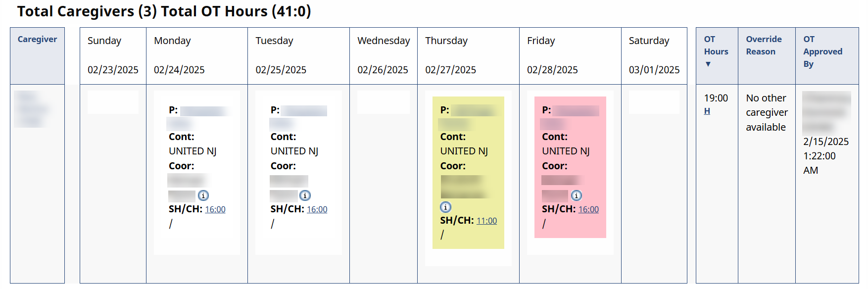The image size is (868, 289).
Task: Click the H link under 19:00
Action: point(707,111)
